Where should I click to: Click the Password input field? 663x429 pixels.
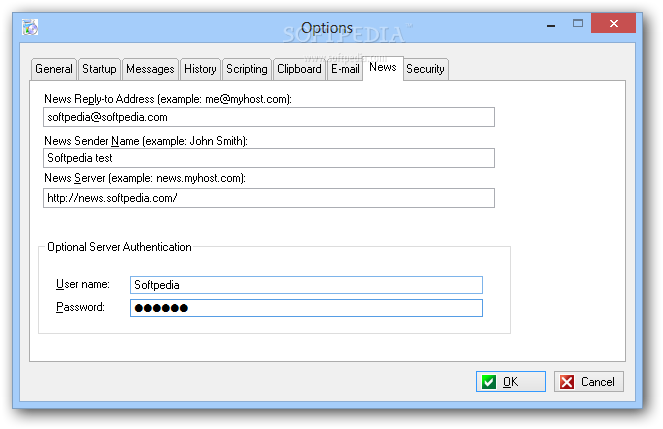[306, 308]
